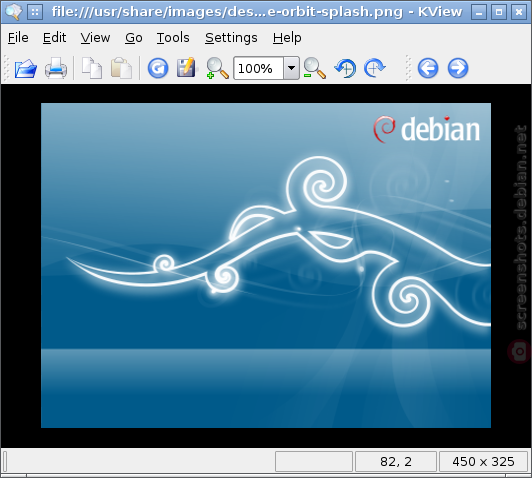532x478 pixels.
Task: Click the 100% zoom input field
Action: (x=259, y=68)
